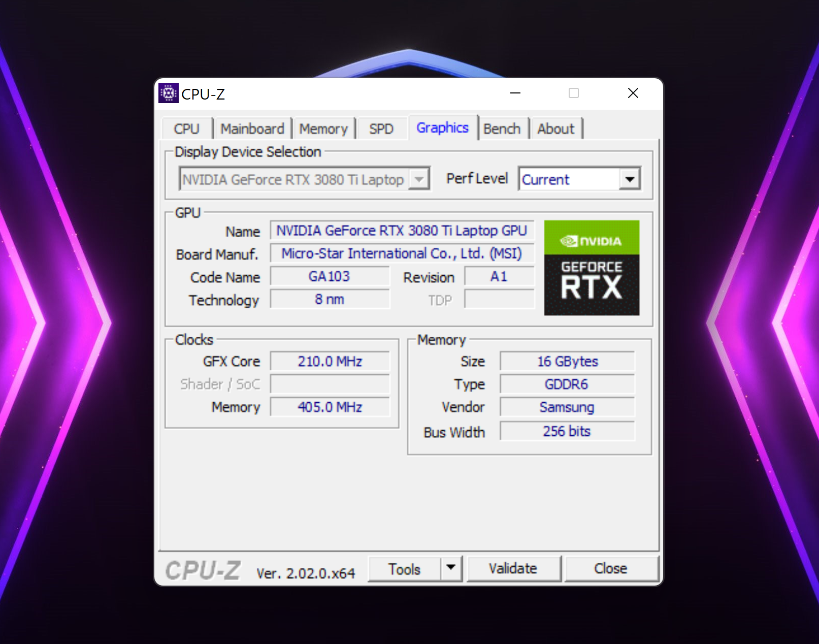Open the Tools dropdown arrow menu
The height and width of the screenshot is (644, 819).
click(x=451, y=569)
